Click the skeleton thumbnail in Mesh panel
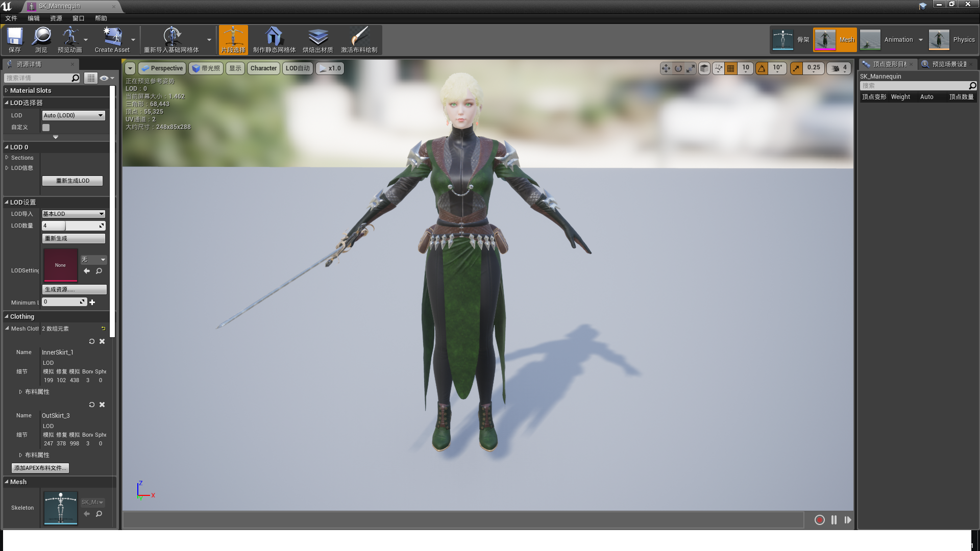Image resolution: width=980 pixels, height=551 pixels. tap(61, 507)
